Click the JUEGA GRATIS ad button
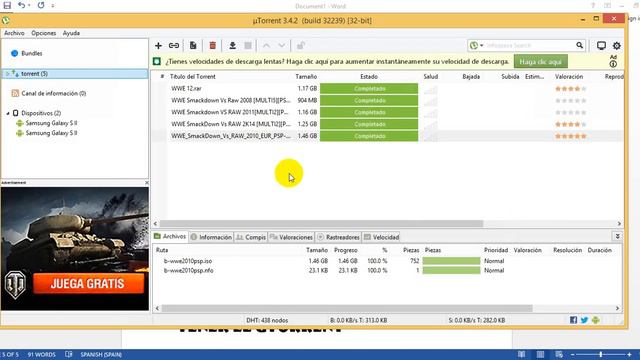The height and width of the screenshot is (360, 640). point(88,284)
